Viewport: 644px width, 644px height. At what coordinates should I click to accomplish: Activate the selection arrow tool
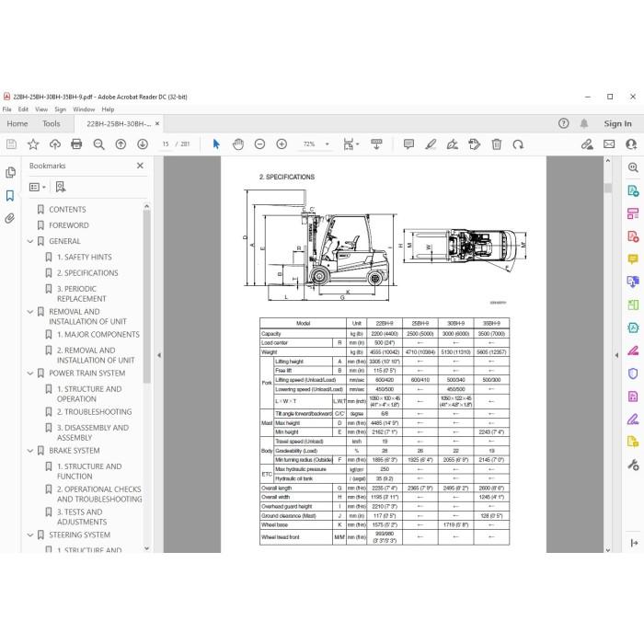(216, 144)
